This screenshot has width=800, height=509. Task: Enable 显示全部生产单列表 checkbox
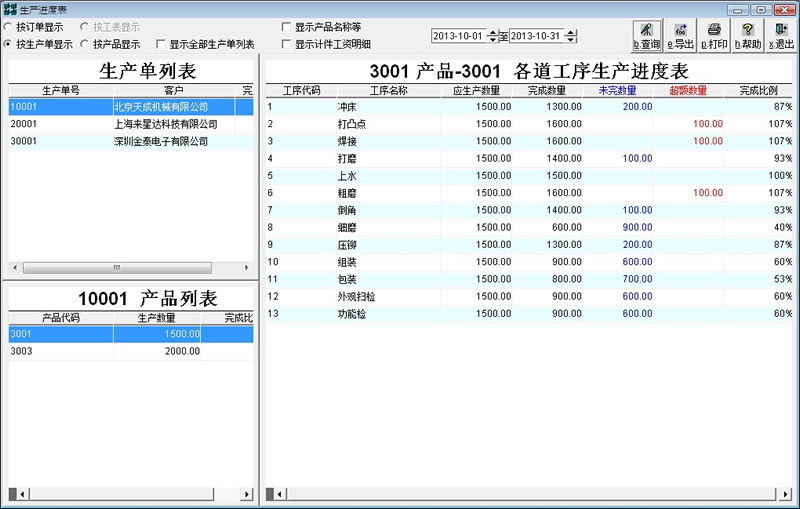(x=161, y=44)
